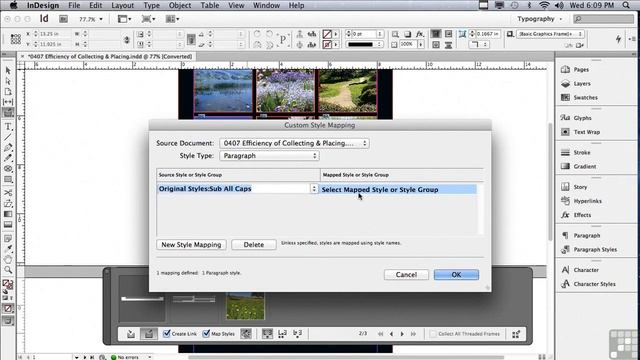This screenshot has height=360, width=640.
Task: Click the document tab 0407 Efficiency of Collecting
Action: [110, 56]
